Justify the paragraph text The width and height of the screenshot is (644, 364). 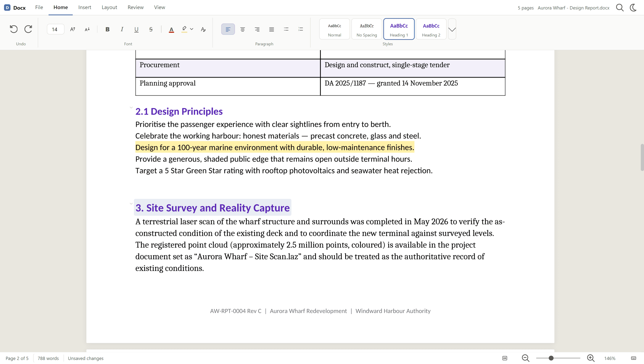tap(271, 29)
